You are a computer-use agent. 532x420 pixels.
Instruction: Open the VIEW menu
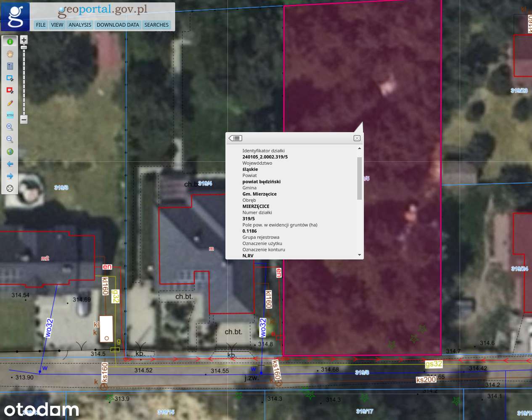point(57,25)
